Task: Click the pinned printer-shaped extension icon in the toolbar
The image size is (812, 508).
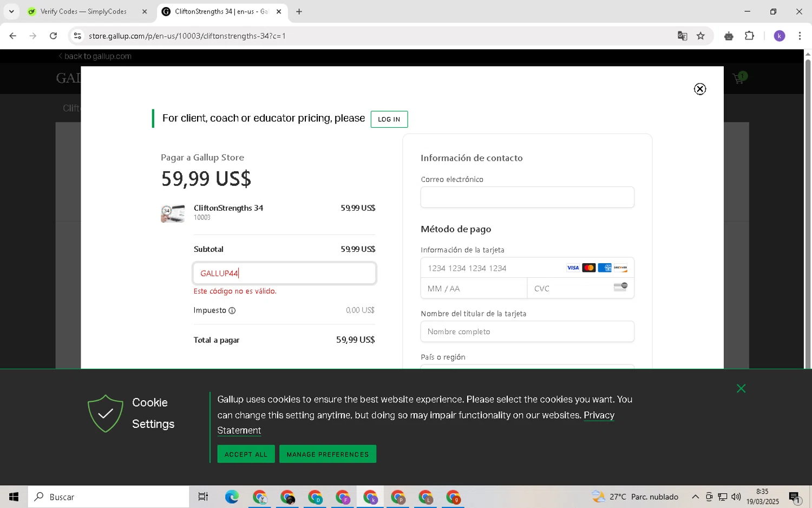Action: (729, 36)
